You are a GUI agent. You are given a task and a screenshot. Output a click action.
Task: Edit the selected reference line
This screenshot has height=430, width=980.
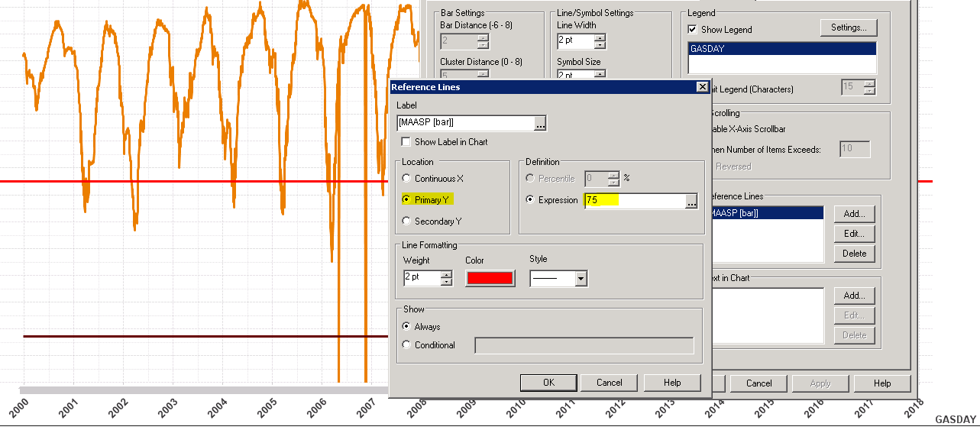pos(854,234)
